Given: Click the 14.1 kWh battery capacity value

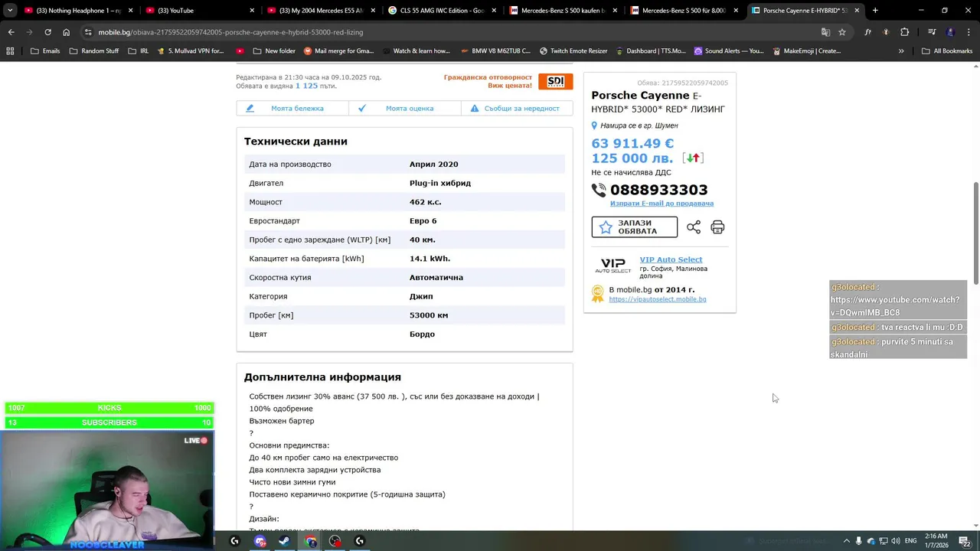Looking at the screenshot, I should click(430, 259).
